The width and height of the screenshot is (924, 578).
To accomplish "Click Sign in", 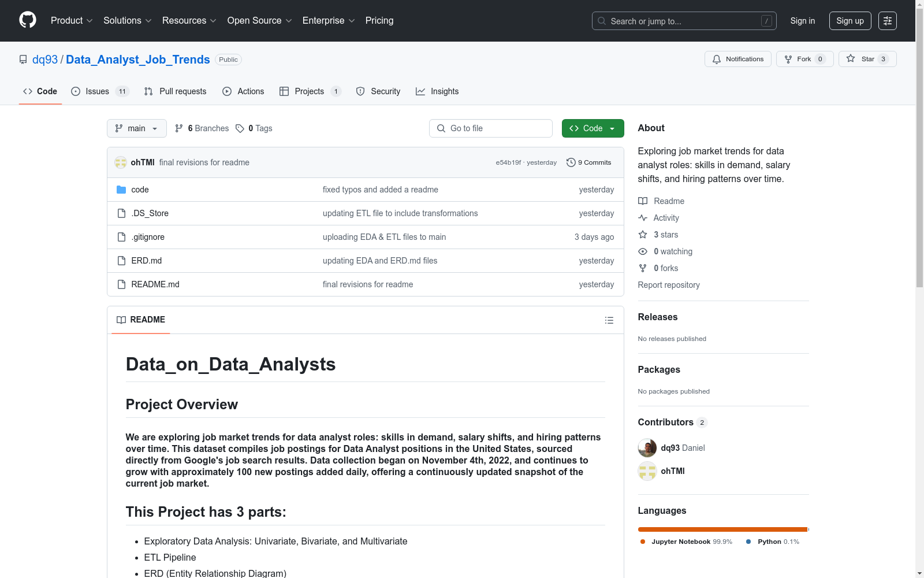I will [x=803, y=21].
